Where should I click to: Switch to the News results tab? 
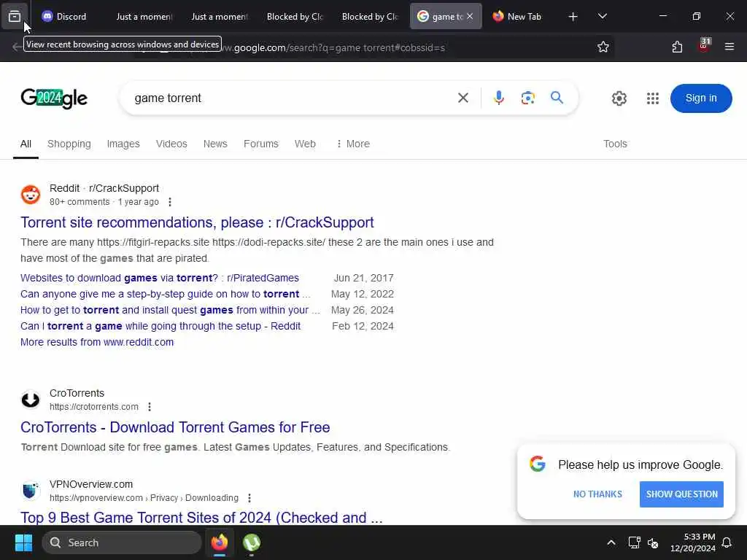click(x=215, y=144)
